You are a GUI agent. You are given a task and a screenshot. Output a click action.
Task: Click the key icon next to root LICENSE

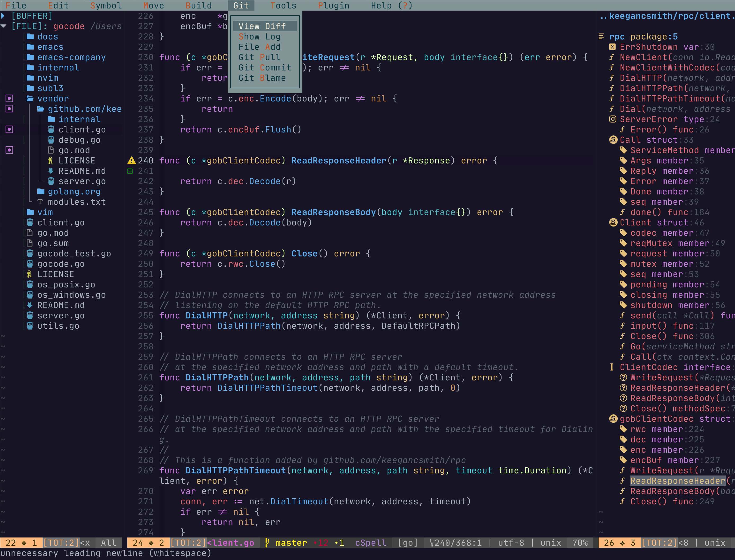click(29, 274)
